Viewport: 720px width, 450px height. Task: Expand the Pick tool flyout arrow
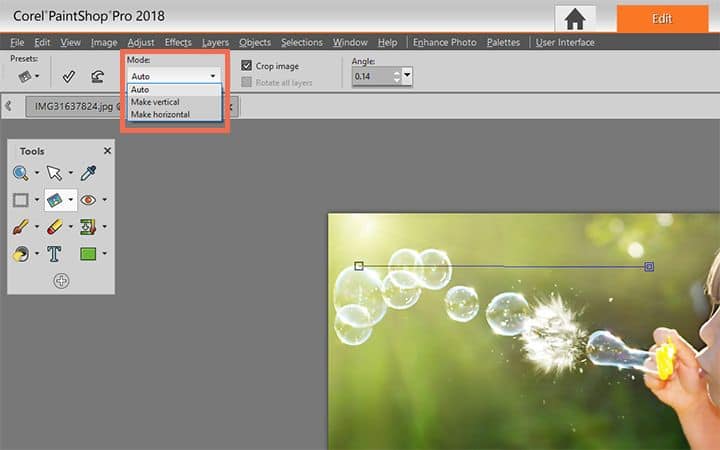coord(71,173)
